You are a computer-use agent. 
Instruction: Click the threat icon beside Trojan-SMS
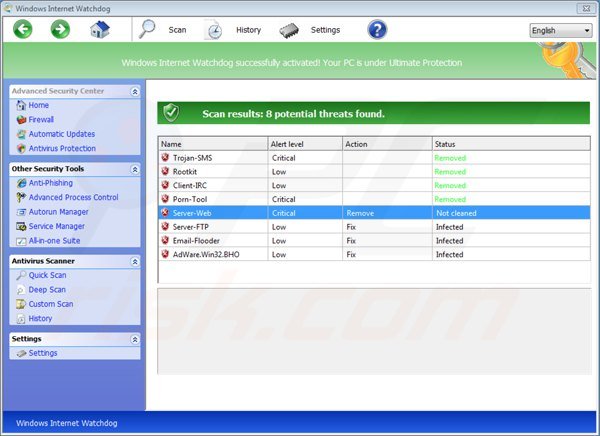[165, 157]
